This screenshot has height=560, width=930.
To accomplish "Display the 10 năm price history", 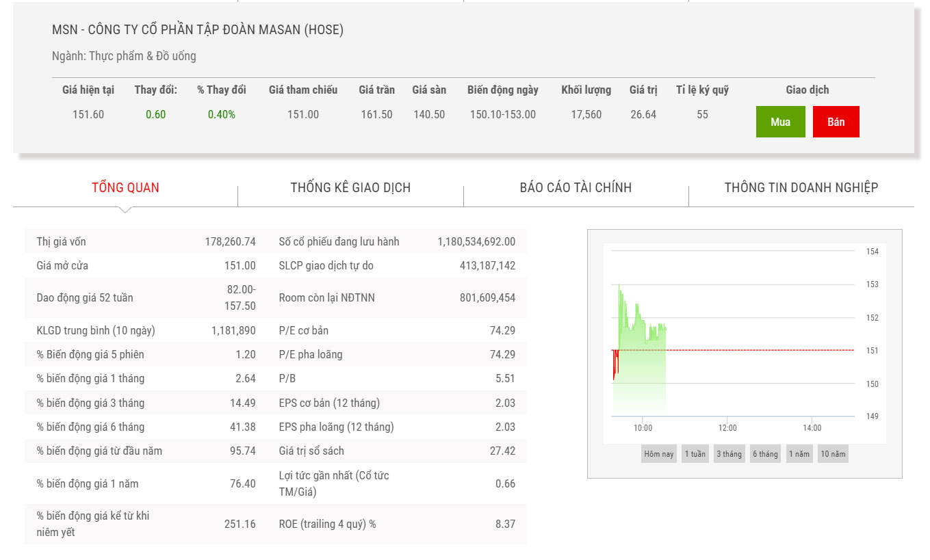I will coord(833,454).
